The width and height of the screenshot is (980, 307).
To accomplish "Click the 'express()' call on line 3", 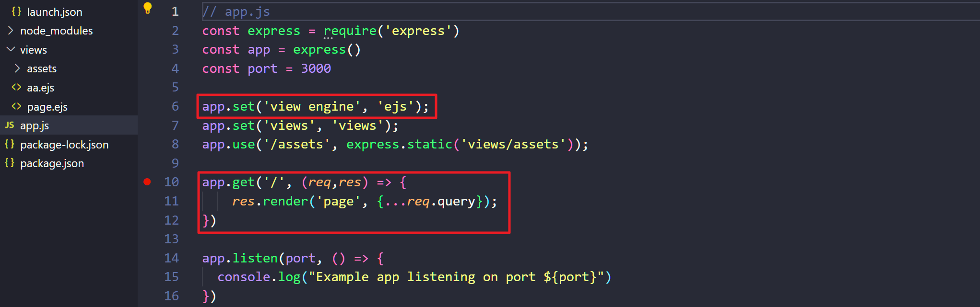I will (327, 50).
